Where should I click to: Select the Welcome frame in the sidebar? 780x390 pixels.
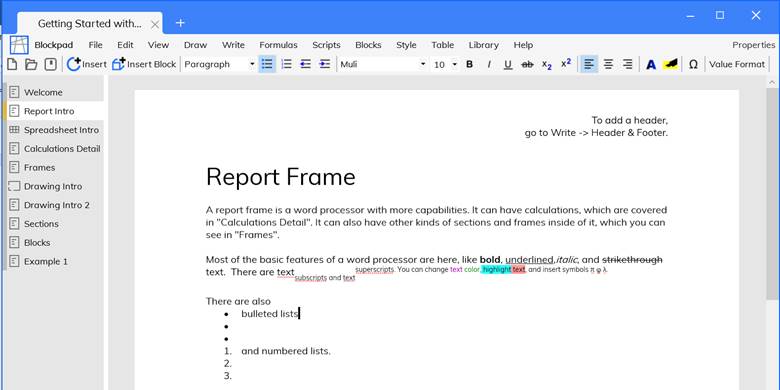[x=54, y=93]
